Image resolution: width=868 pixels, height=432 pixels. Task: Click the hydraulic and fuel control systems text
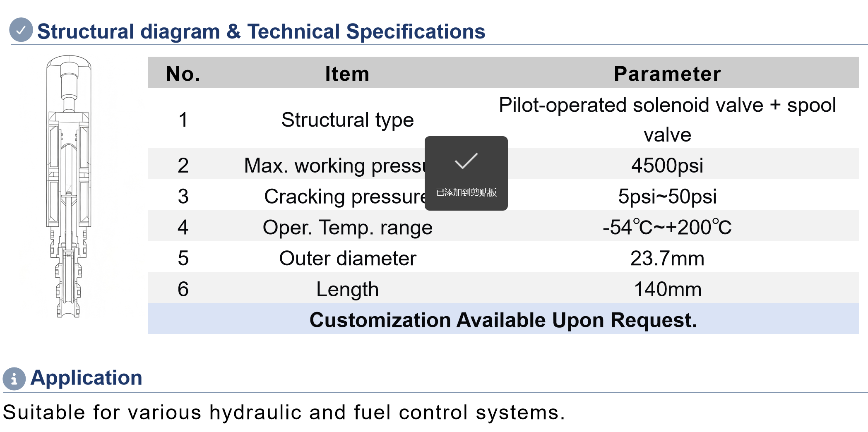click(x=284, y=413)
